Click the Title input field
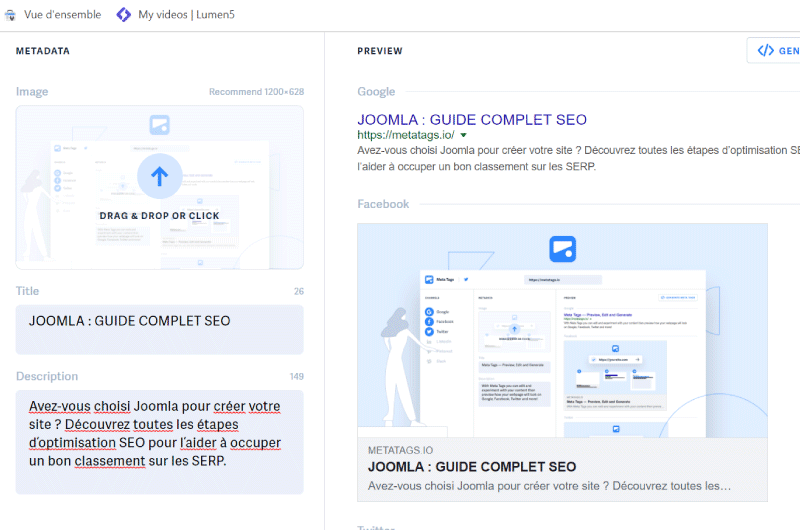 [160, 330]
